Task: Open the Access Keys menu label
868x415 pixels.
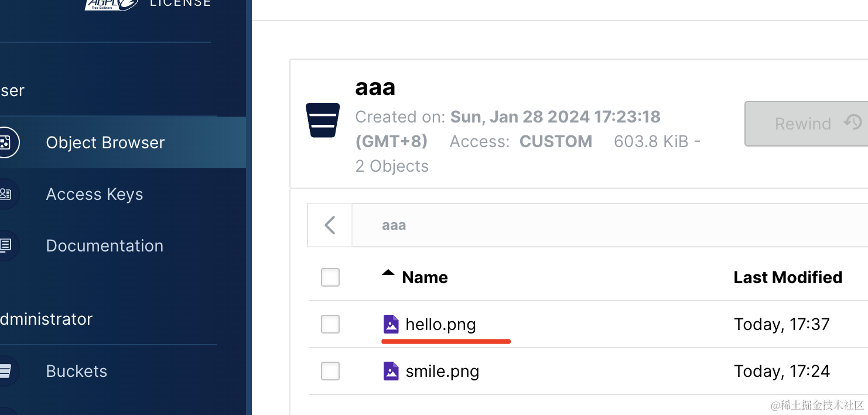Action: 94,194
